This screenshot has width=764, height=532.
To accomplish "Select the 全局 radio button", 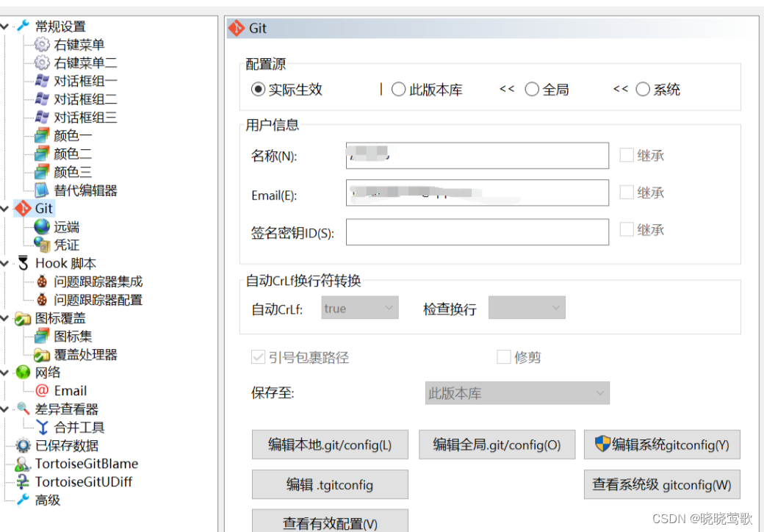I will point(532,89).
